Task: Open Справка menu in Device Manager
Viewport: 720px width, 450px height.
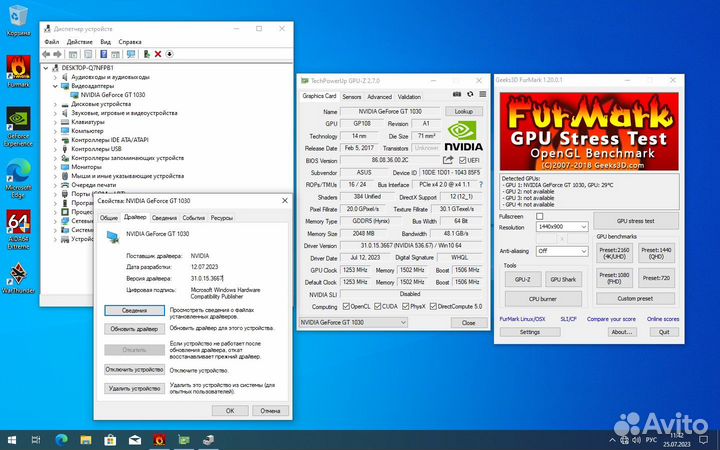Action: [130, 42]
